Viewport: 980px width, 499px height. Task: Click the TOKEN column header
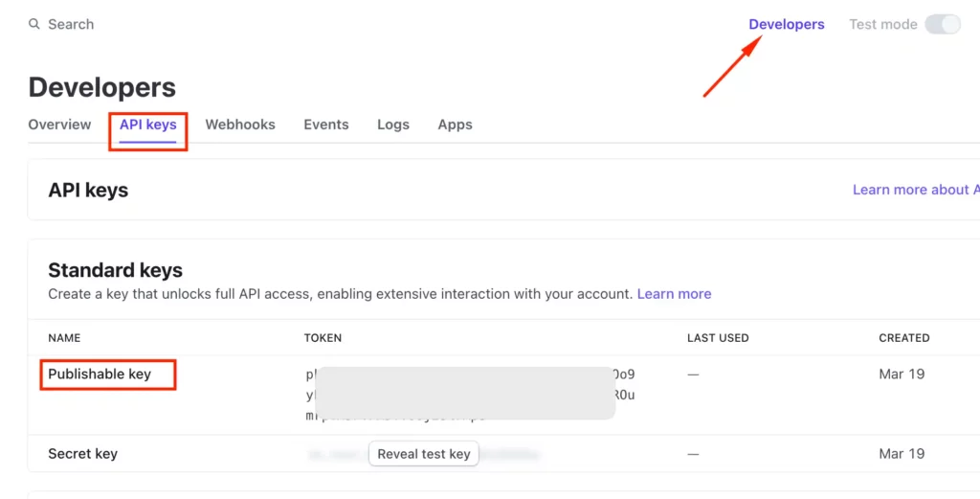323,338
